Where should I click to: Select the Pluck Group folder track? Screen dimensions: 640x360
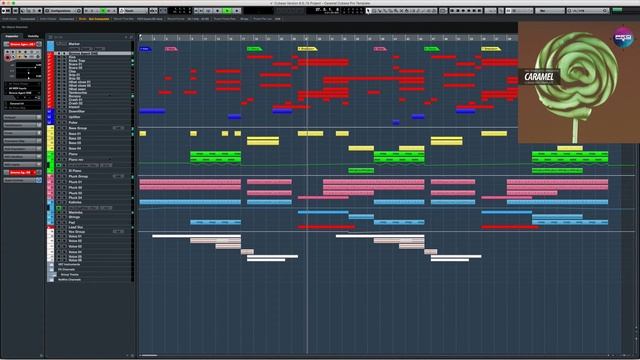(x=78, y=176)
